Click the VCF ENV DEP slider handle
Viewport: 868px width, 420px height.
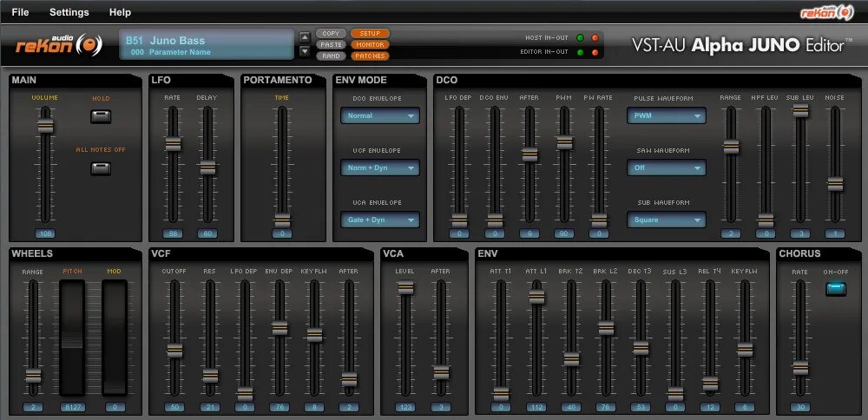coord(279,328)
